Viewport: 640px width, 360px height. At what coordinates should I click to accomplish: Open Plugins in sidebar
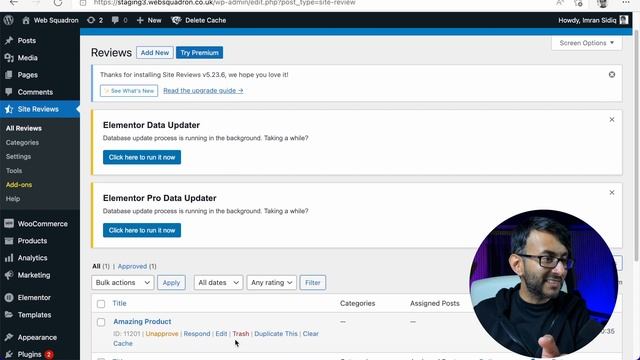(29, 354)
